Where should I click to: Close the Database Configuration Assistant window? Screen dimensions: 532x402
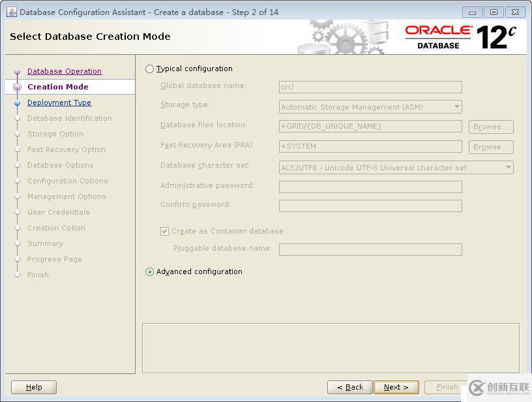point(515,12)
